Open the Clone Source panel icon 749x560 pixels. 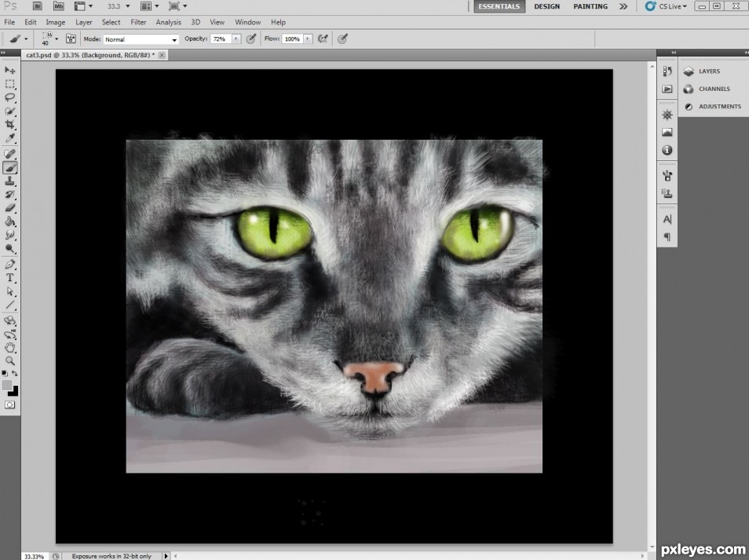click(667, 193)
